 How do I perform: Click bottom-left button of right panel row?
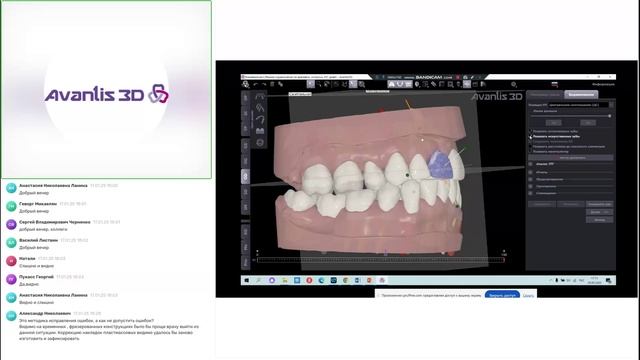coord(541,204)
